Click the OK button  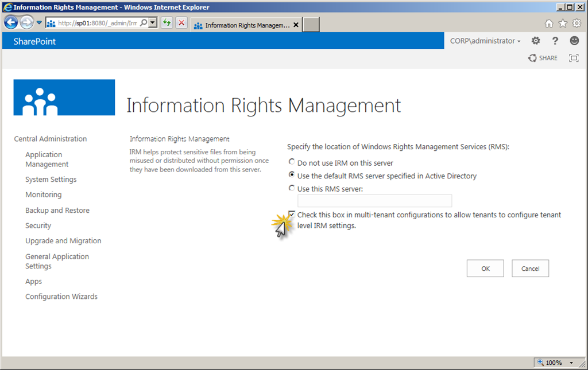click(x=485, y=268)
